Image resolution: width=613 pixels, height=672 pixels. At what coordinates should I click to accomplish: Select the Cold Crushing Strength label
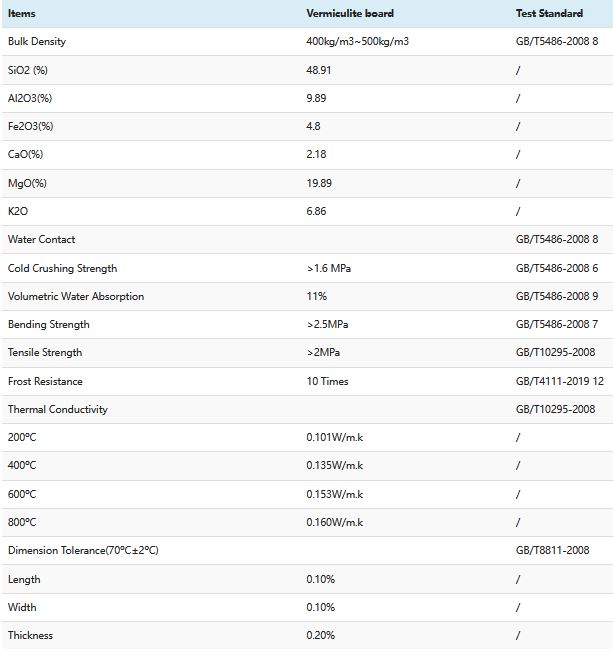(62, 268)
